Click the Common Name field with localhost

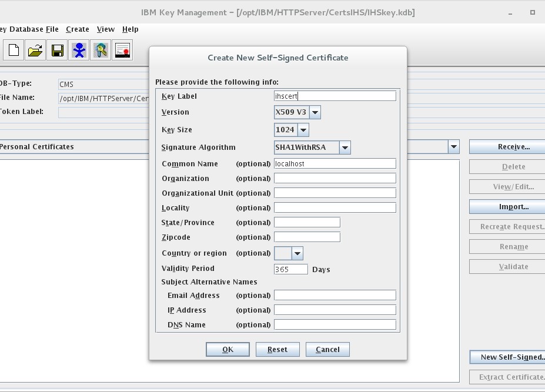click(335, 164)
